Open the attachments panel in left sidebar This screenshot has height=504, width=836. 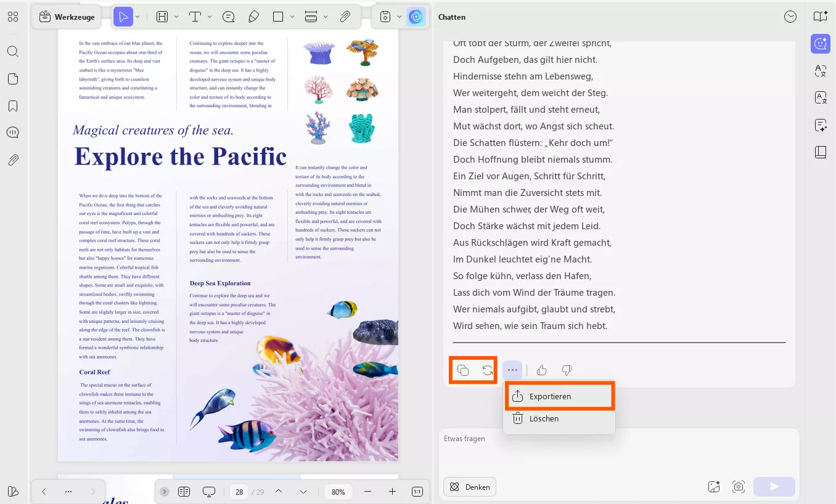pos(13,160)
